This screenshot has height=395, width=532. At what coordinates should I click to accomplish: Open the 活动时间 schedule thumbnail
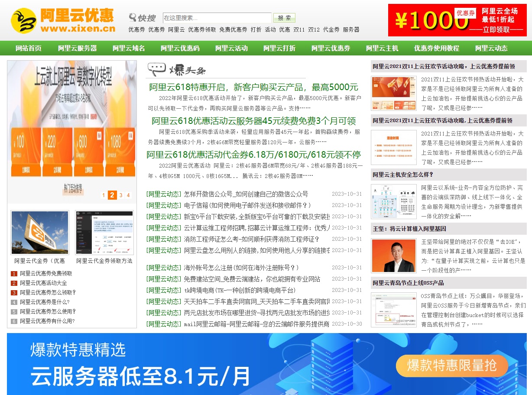394,147
